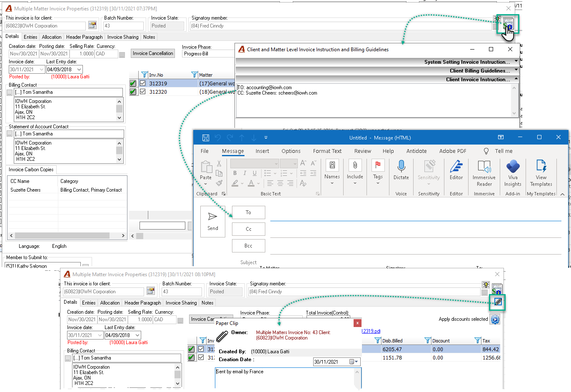571x392 pixels.
Task: Click client lookup icon beside IOWH Corporation, 07:37PM window
Action: click(92, 25)
